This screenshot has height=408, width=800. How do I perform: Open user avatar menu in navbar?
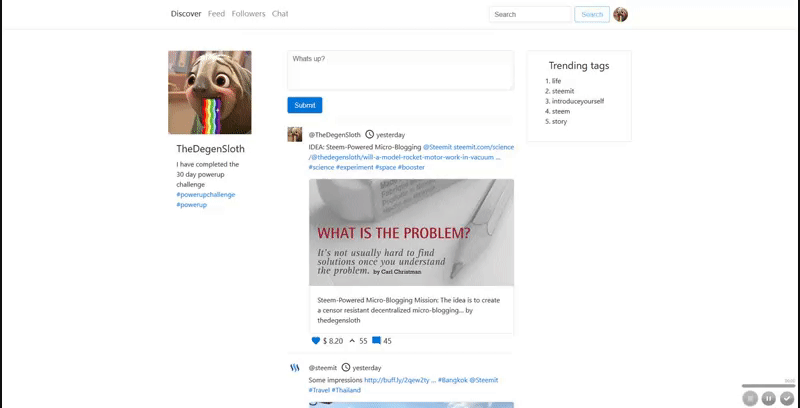[620, 14]
